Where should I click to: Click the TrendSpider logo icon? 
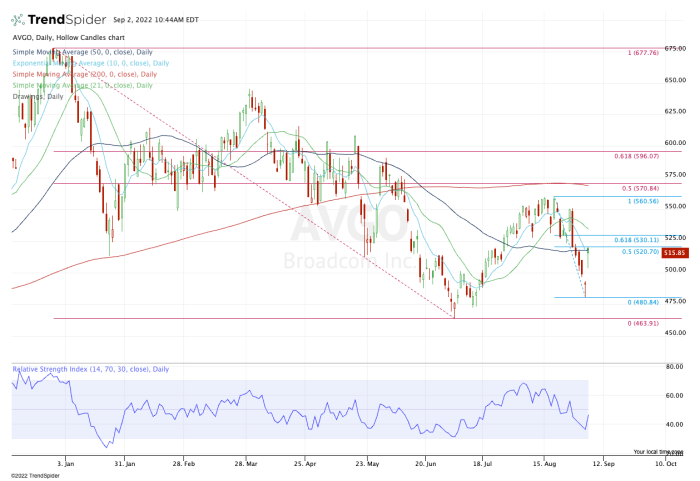tap(17, 20)
